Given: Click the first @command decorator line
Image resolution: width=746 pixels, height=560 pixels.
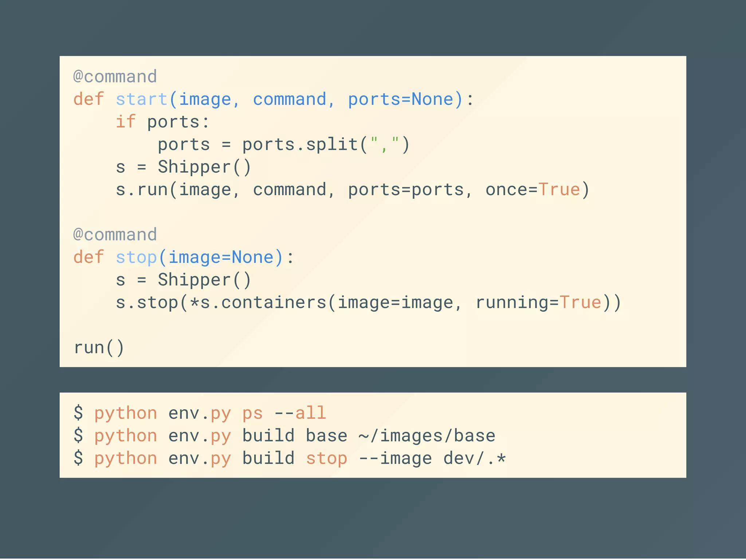Looking at the screenshot, I should (x=115, y=77).
